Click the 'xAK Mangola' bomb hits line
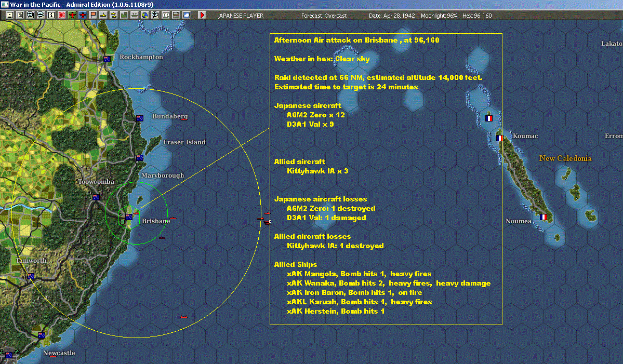Image resolution: width=623 pixels, height=364 pixels. point(359,274)
